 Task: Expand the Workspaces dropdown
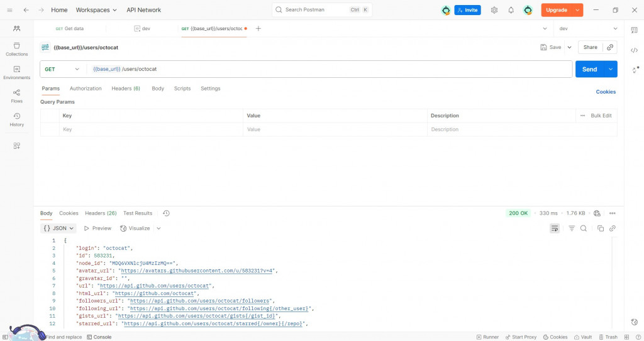coord(96,10)
